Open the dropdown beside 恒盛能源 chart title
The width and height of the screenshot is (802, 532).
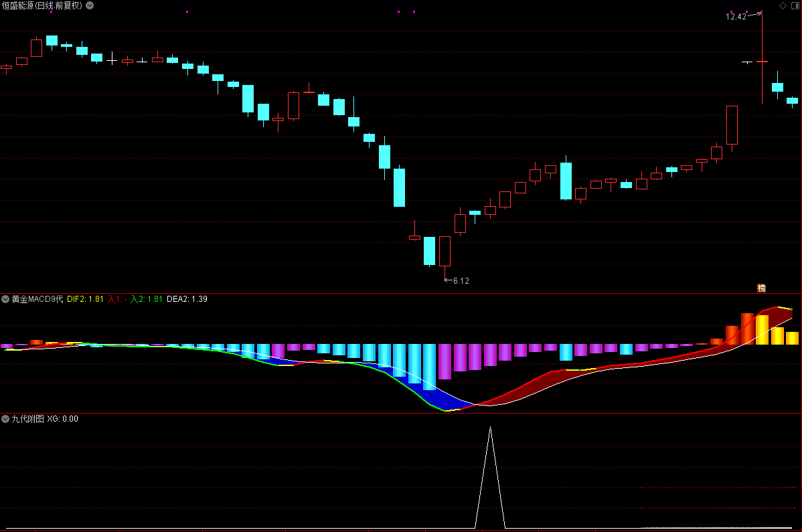coord(90,5)
